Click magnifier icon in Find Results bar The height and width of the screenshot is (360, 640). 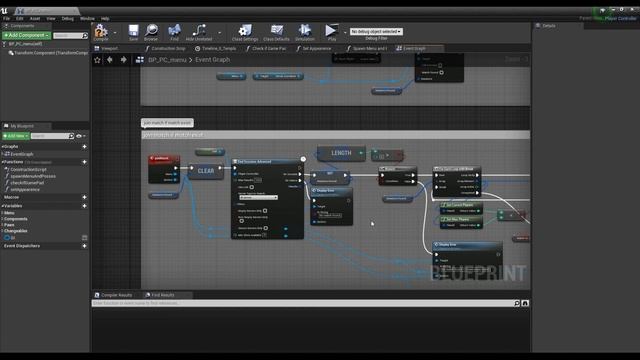tap(517, 303)
